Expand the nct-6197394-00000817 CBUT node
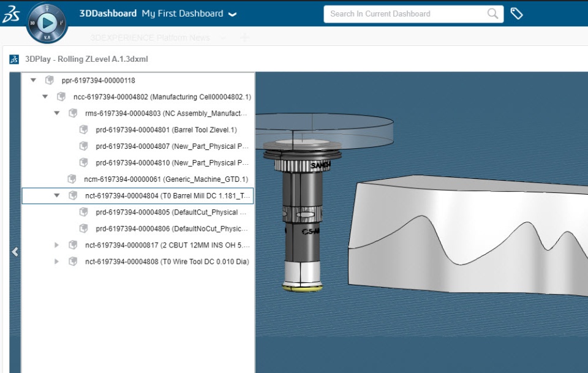This screenshot has width=588, height=373. (56, 245)
